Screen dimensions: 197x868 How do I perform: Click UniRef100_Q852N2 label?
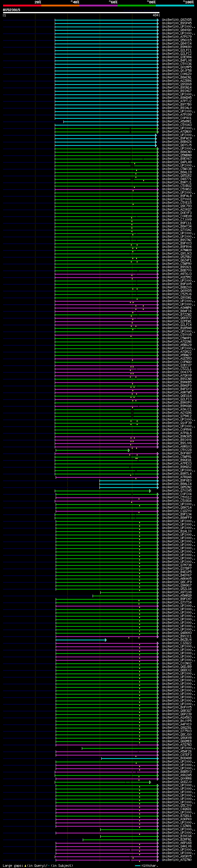click(176, 487)
